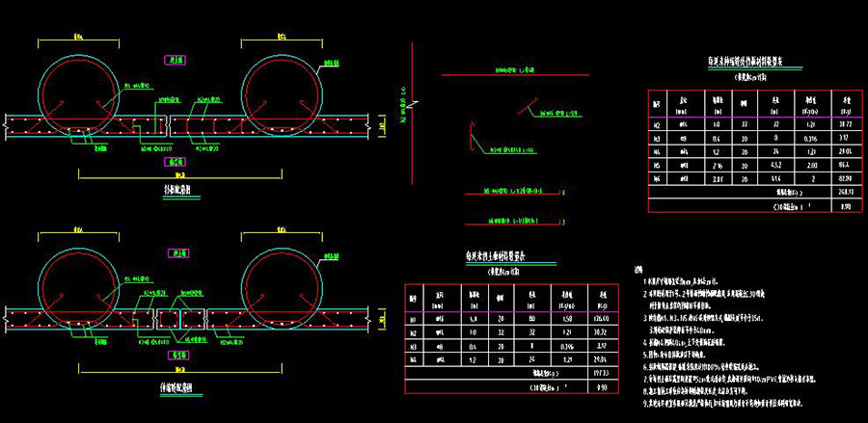Viewport: 868px width, 423px height.
Task: Click the N6 row label in the upper-right table
Action: (x=657, y=178)
